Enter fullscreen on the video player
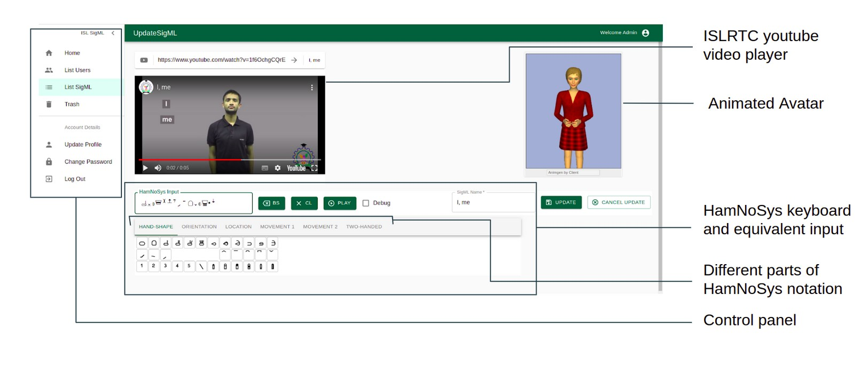 pyautogui.click(x=315, y=168)
